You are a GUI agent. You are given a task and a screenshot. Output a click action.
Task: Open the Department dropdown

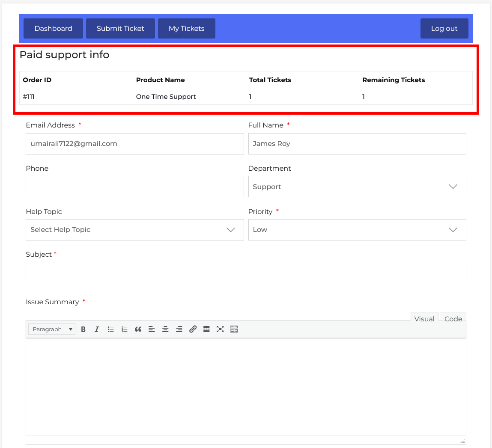pyautogui.click(x=357, y=187)
